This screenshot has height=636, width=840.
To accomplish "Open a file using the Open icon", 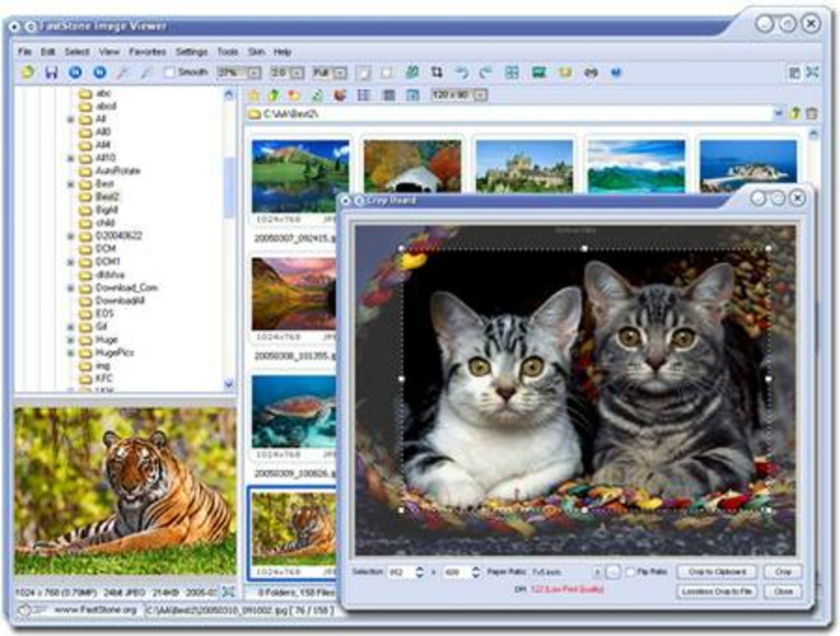I will [x=26, y=72].
